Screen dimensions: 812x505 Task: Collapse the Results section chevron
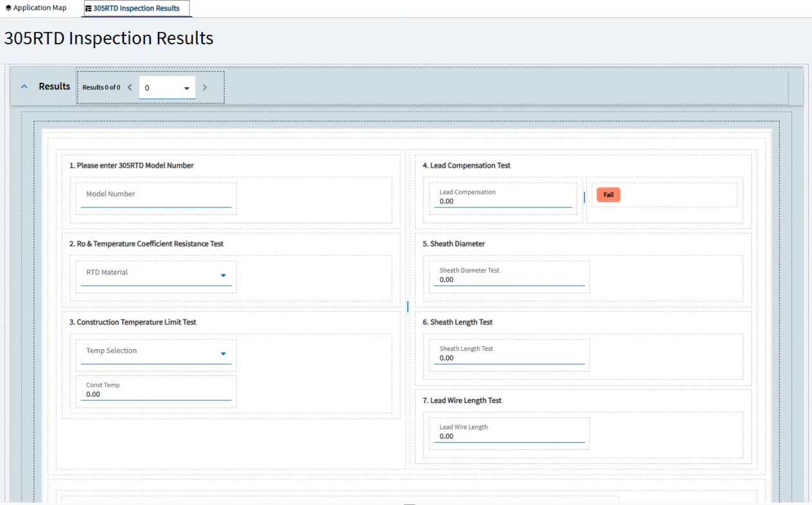[x=24, y=87]
